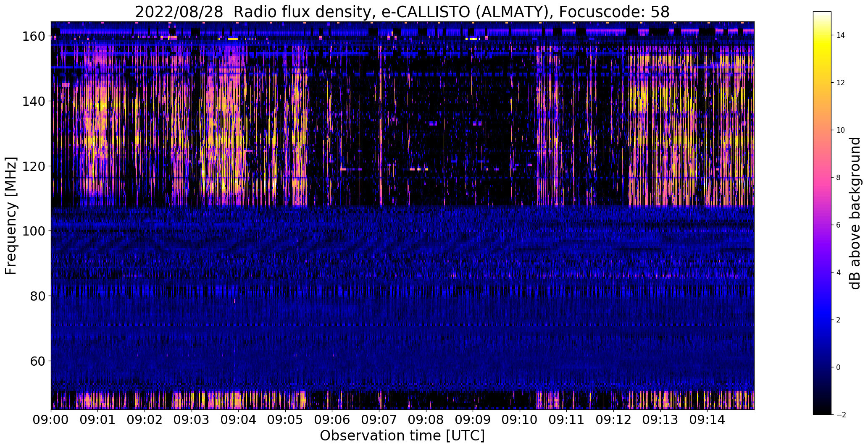Image resolution: width=868 pixels, height=448 pixels.
Task: Click the 09:03 time tick label
Action: coord(192,419)
